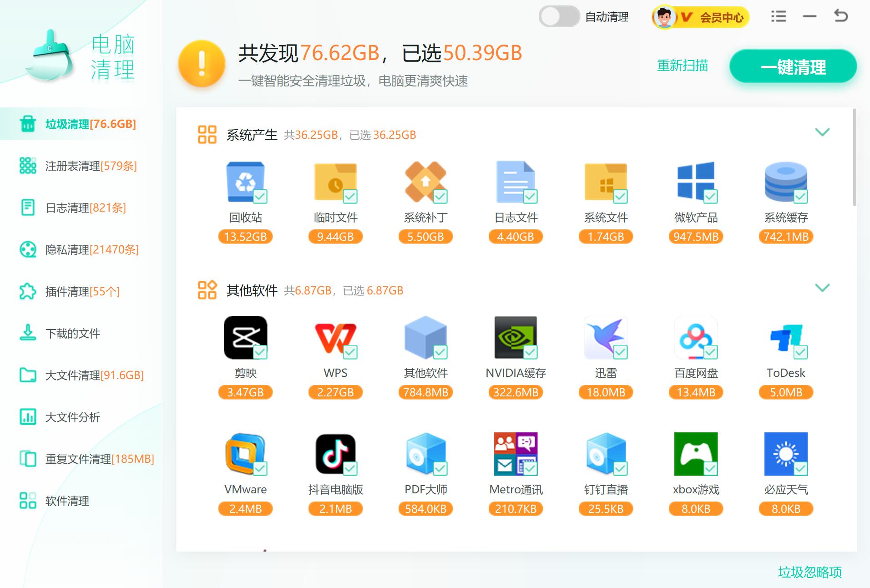Screen dimensions: 870x588
Task: Click the 13.52GB size badge under 回收站
Action: point(246,237)
